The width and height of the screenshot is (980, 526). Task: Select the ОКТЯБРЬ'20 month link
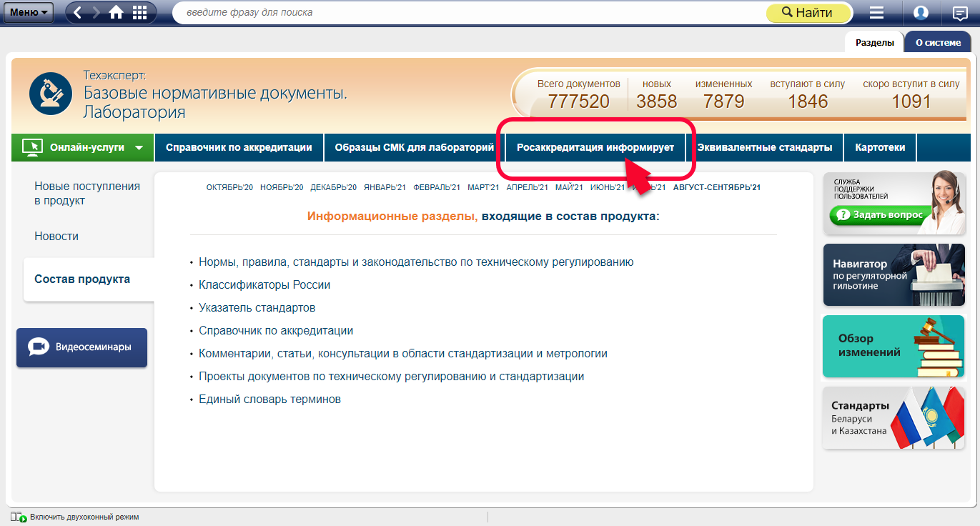(229, 187)
